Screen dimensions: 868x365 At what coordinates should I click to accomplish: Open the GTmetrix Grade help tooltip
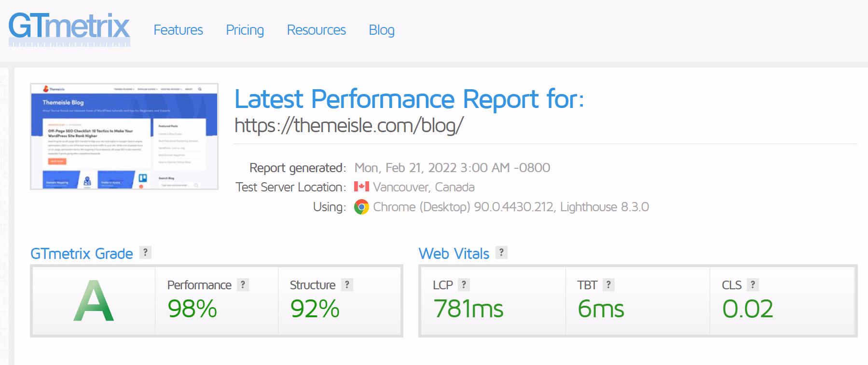pyautogui.click(x=145, y=252)
